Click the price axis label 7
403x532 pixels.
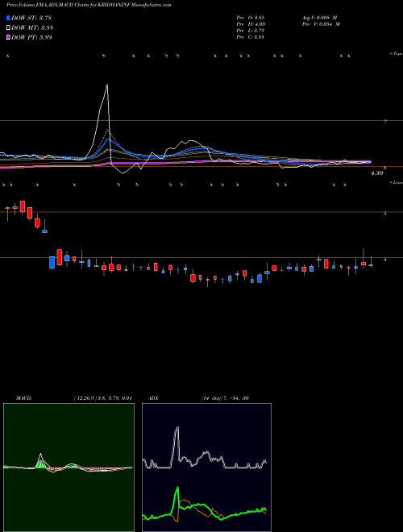[385, 122]
